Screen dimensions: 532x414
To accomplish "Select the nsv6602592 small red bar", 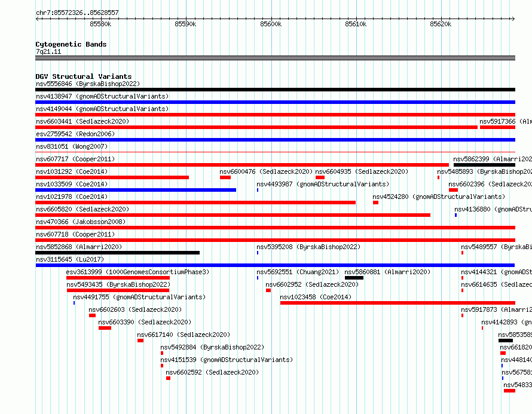I will tap(169, 378).
